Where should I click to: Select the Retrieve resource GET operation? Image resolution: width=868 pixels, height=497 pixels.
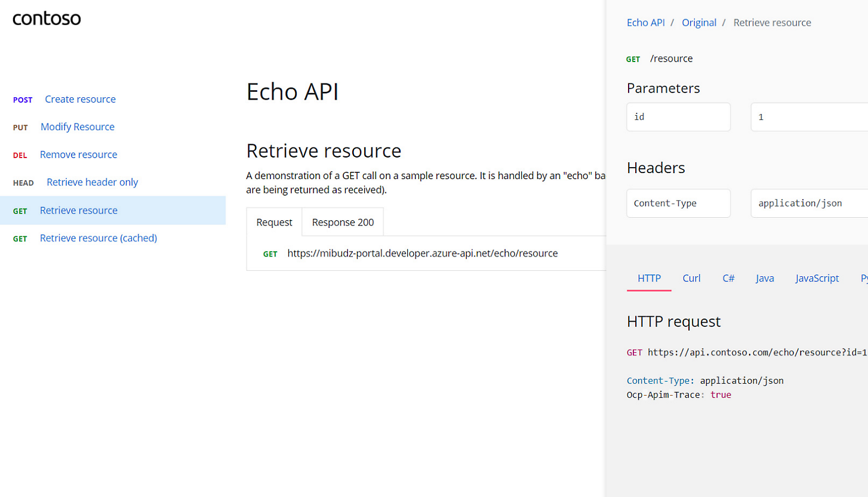click(78, 210)
